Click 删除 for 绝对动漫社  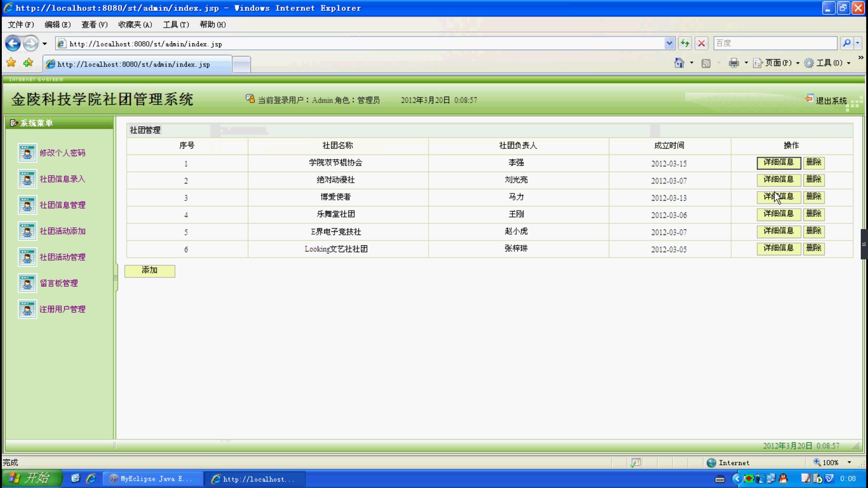coord(814,180)
